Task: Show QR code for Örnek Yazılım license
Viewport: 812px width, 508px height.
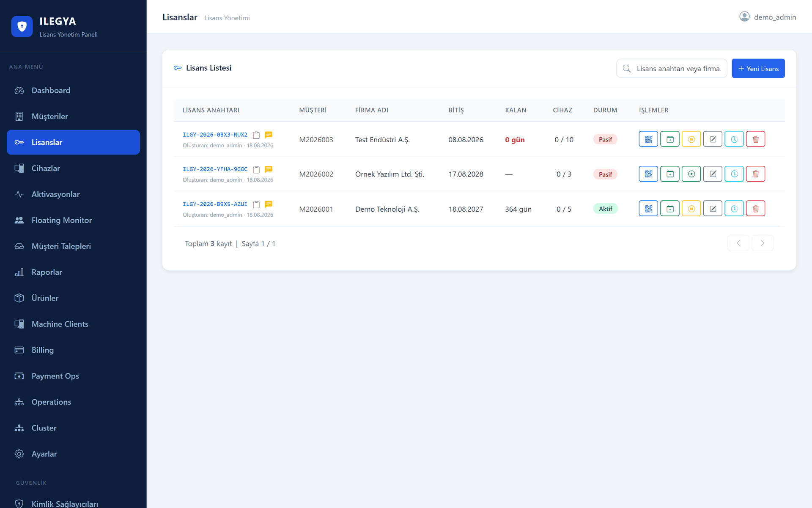Action: tap(648, 174)
